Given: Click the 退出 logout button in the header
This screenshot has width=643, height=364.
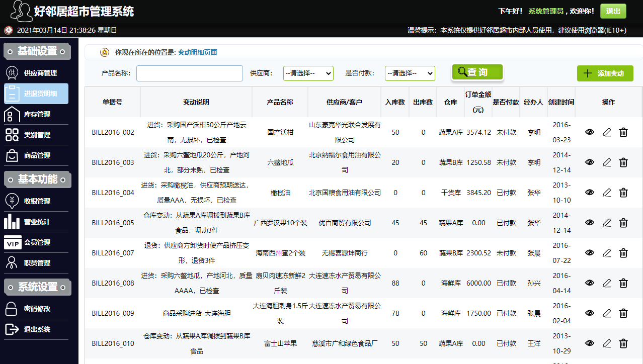Looking at the screenshot, I should [x=613, y=11].
